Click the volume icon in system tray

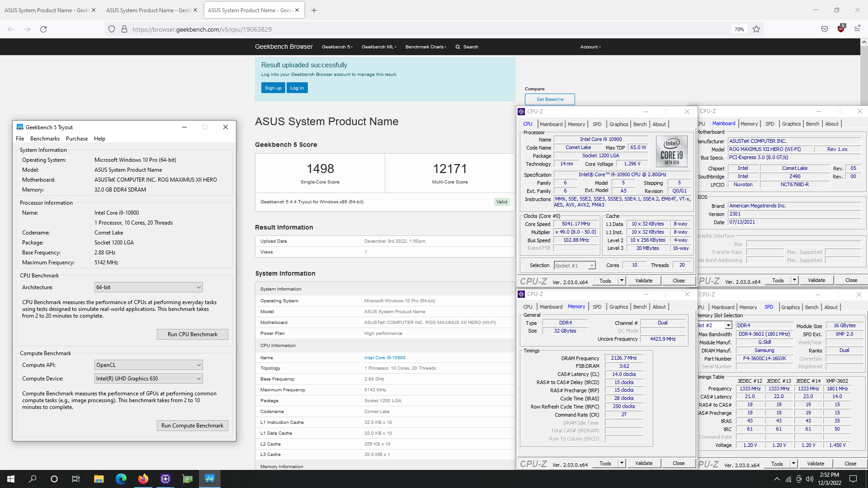(810, 479)
